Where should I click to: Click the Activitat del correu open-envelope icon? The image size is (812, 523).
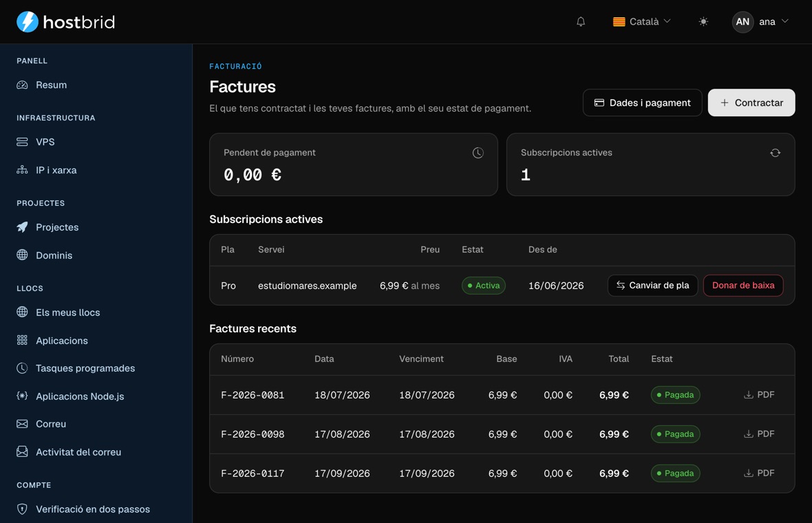[22, 451]
